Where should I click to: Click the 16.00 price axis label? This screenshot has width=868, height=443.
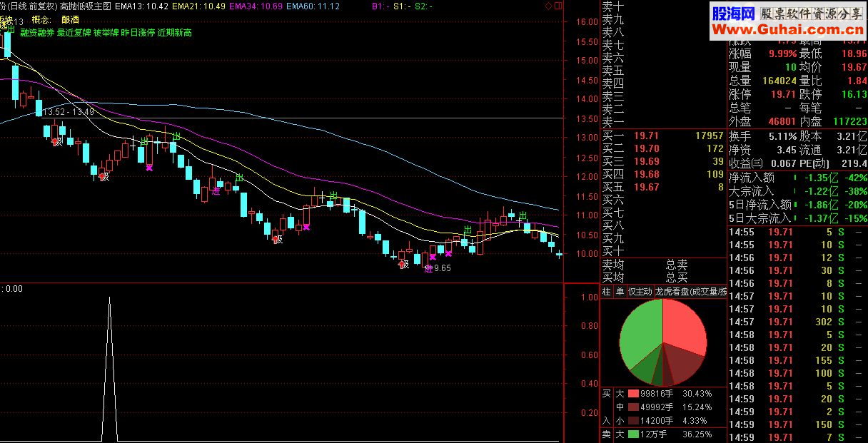point(587,22)
